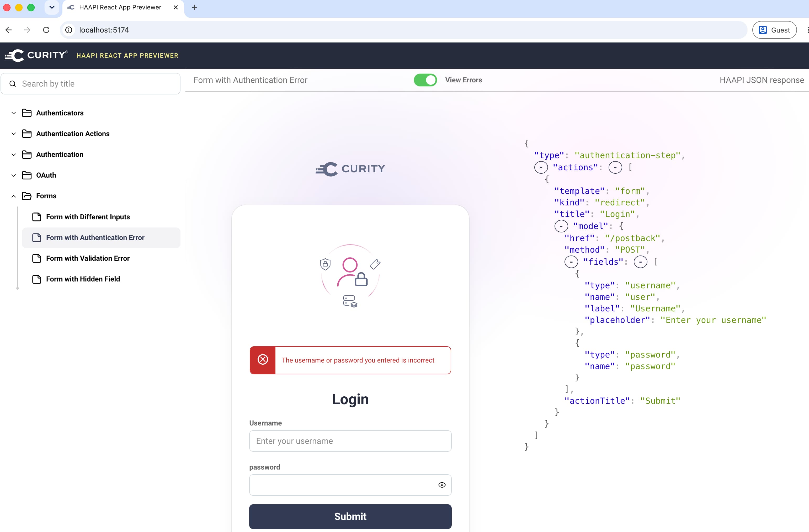Expand the Authentication Actions chevron

[x=14, y=134]
